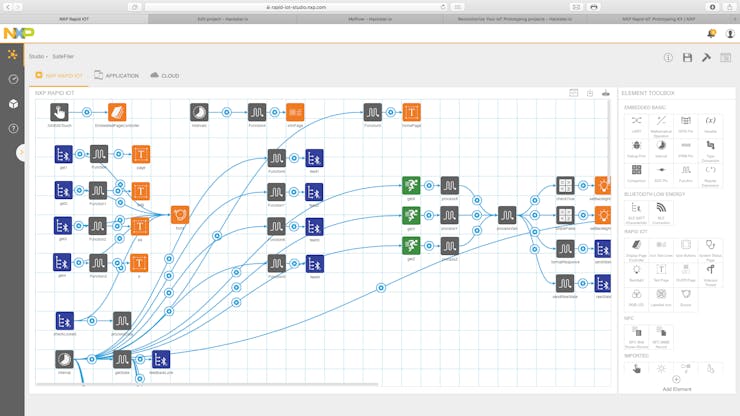Pick the Buzzer element in toolbox
The image size is (740, 416).
[686, 298]
